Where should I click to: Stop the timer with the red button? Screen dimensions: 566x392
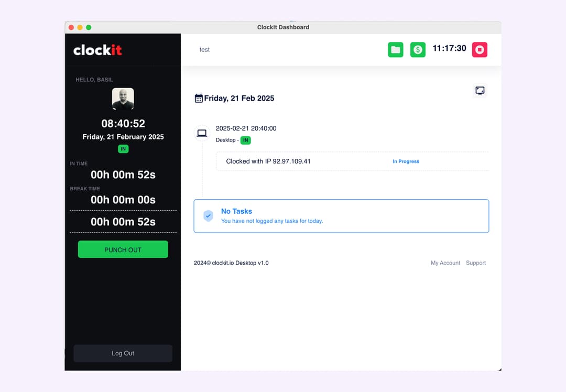coord(480,49)
